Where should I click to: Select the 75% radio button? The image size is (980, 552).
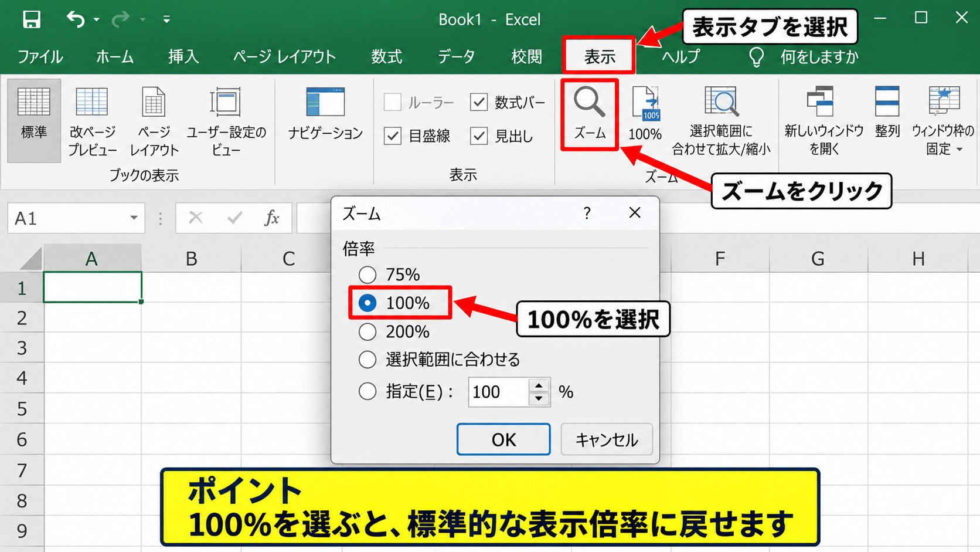tap(367, 275)
